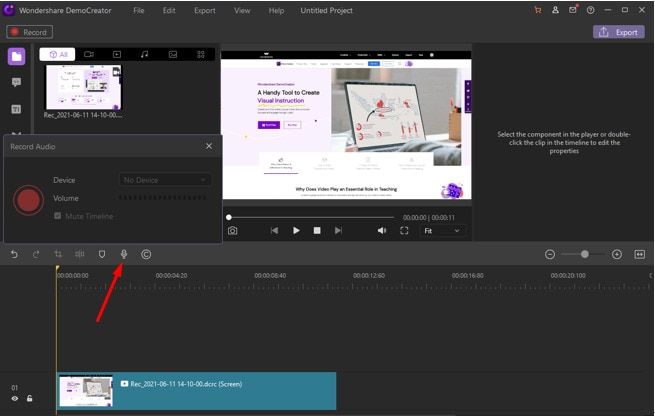Play the preview video
The height and width of the screenshot is (416, 655).
click(x=296, y=231)
